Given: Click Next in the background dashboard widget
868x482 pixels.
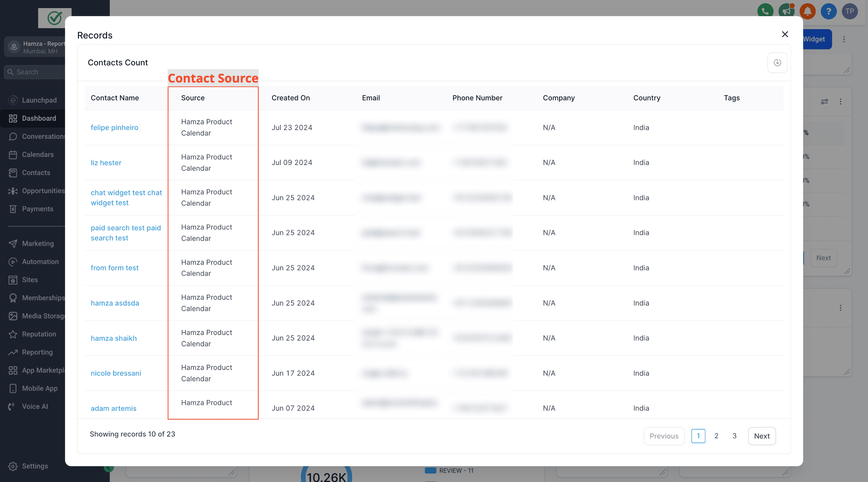Looking at the screenshot, I should click(x=823, y=258).
